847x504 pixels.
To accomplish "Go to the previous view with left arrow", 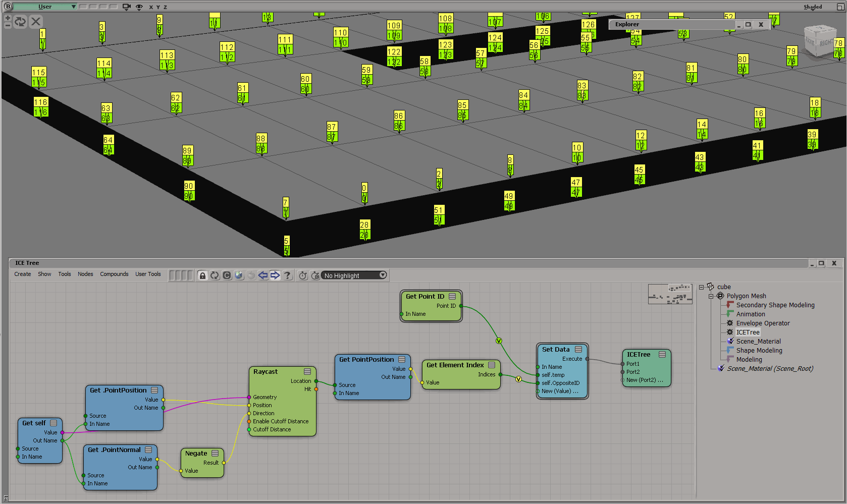I will tap(263, 275).
